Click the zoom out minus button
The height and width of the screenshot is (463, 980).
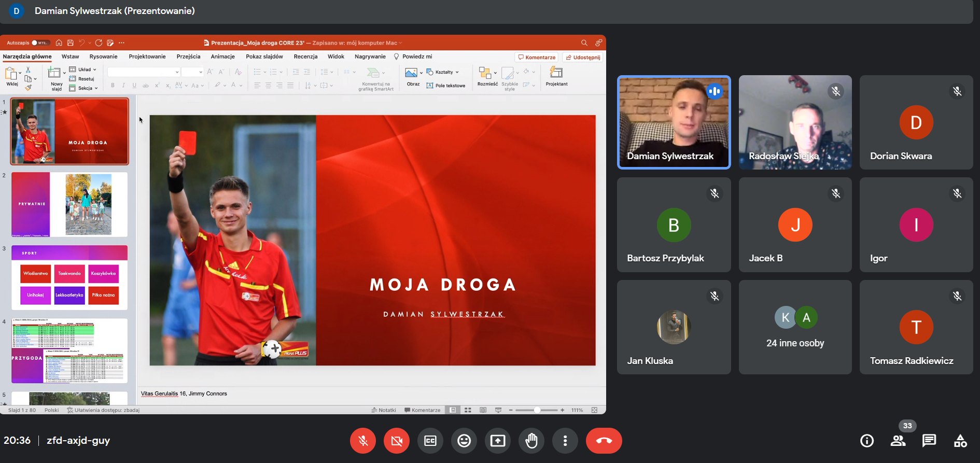coord(511,410)
